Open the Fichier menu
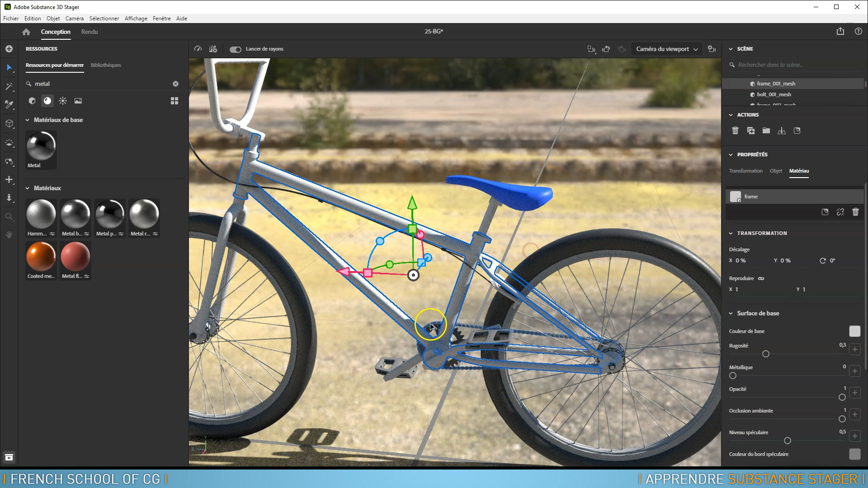Viewport: 868px width, 488px height. 11,19
